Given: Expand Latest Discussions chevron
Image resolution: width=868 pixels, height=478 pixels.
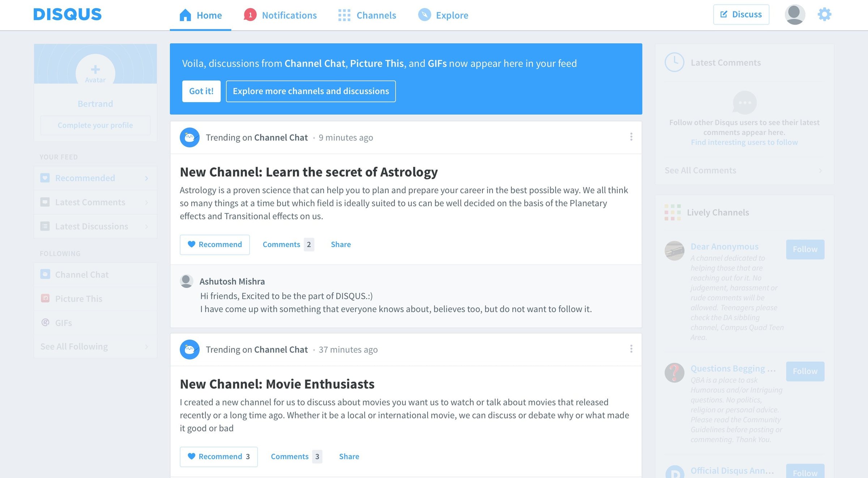Looking at the screenshot, I should click(146, 227).
